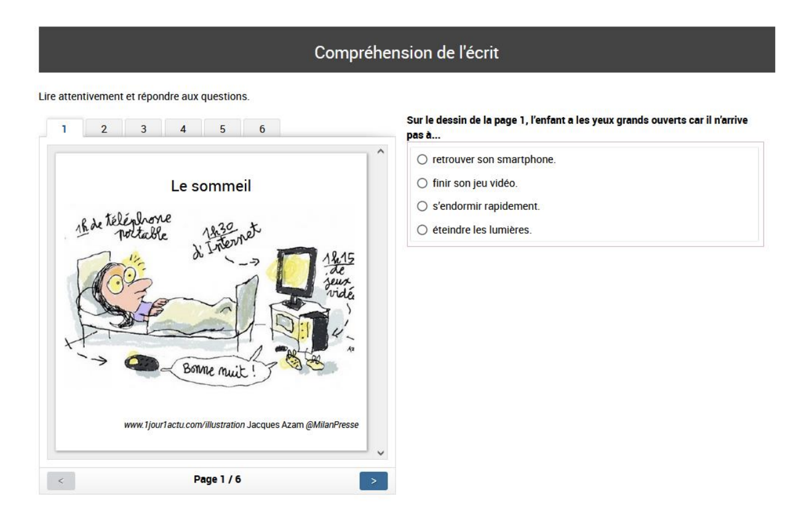Click the document viewer vertical scrollbar track

[x=380, y=302]
